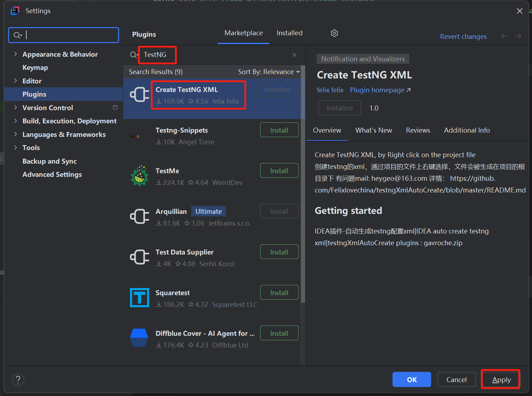
Task: Install the Testng-Snippets plugin
Action: (x=279, y=130)
